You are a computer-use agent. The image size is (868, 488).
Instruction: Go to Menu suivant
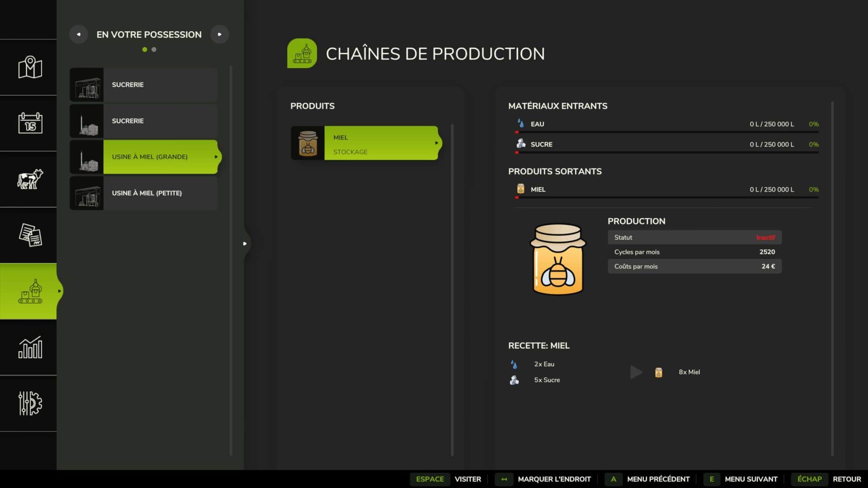click(750, 479)
